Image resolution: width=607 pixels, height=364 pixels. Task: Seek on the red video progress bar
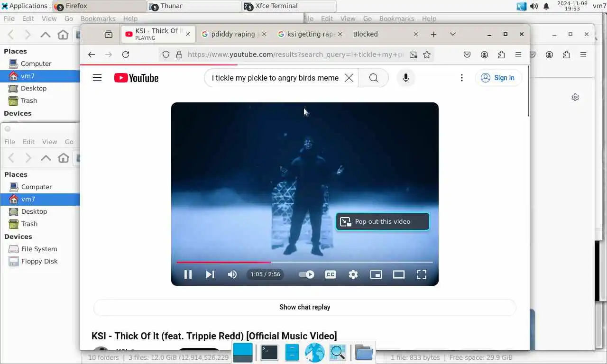pyautogui.click(x=304, y=262)
